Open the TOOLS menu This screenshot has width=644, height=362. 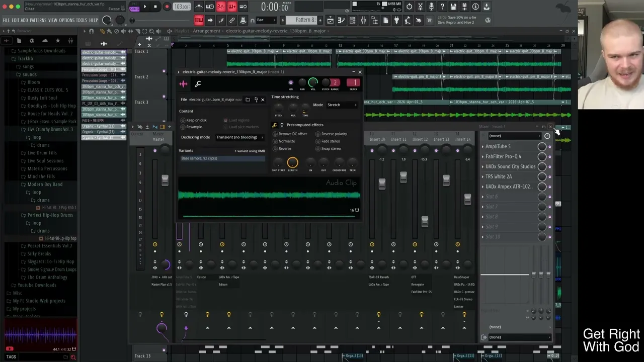tap(82, 21)
